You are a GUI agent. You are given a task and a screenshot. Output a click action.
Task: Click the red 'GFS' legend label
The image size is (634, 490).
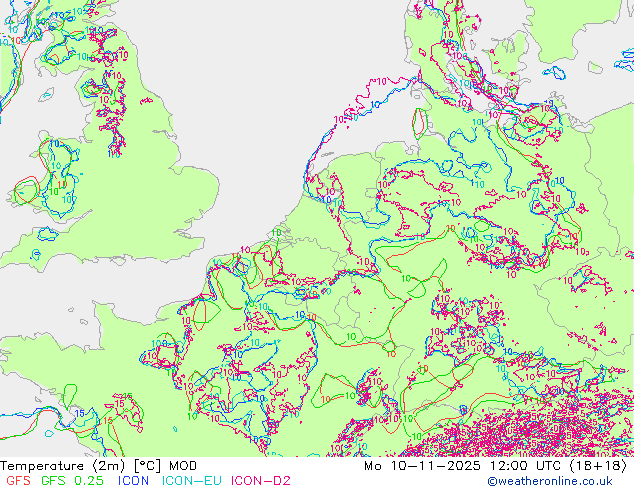(x=18, y=481)
